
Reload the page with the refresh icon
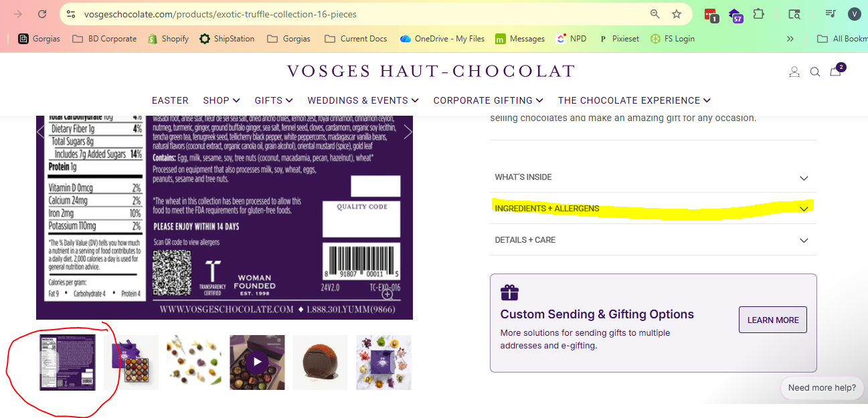coord(42,14)
